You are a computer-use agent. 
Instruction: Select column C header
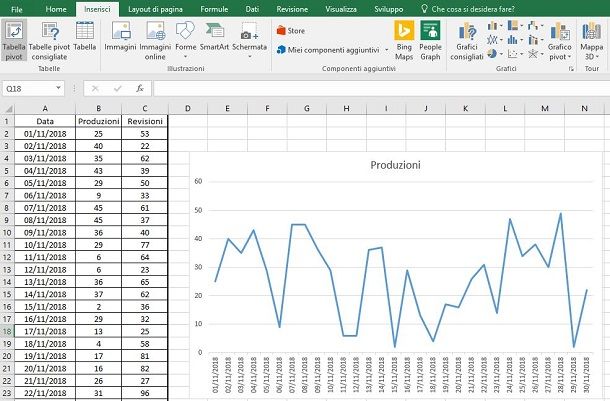pyautogui.click(x=145, y=109)
